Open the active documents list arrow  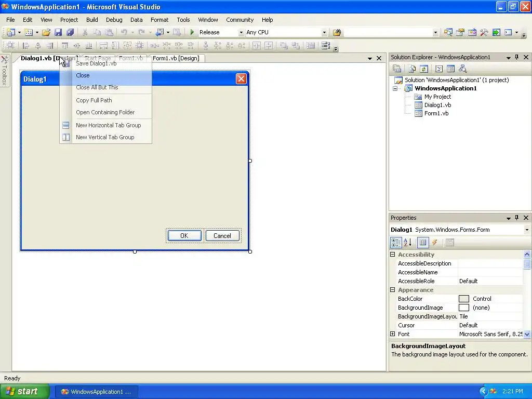point(370,58)
